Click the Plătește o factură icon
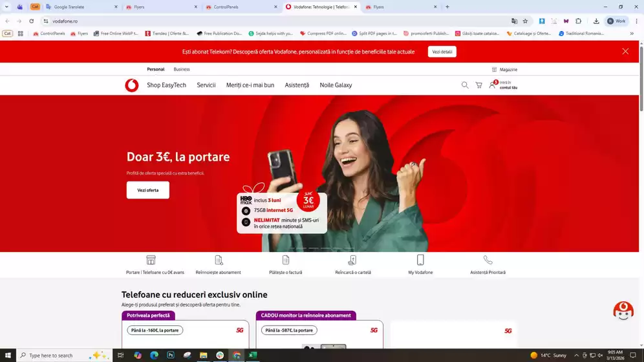Viewport: 644px width, 362px height. [x=285, y=260]
